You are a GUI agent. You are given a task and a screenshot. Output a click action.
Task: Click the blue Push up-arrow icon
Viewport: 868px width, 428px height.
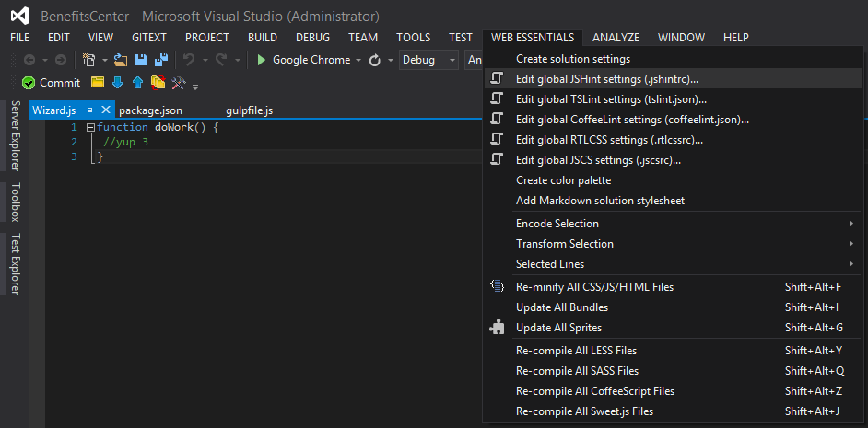[138, 83]
